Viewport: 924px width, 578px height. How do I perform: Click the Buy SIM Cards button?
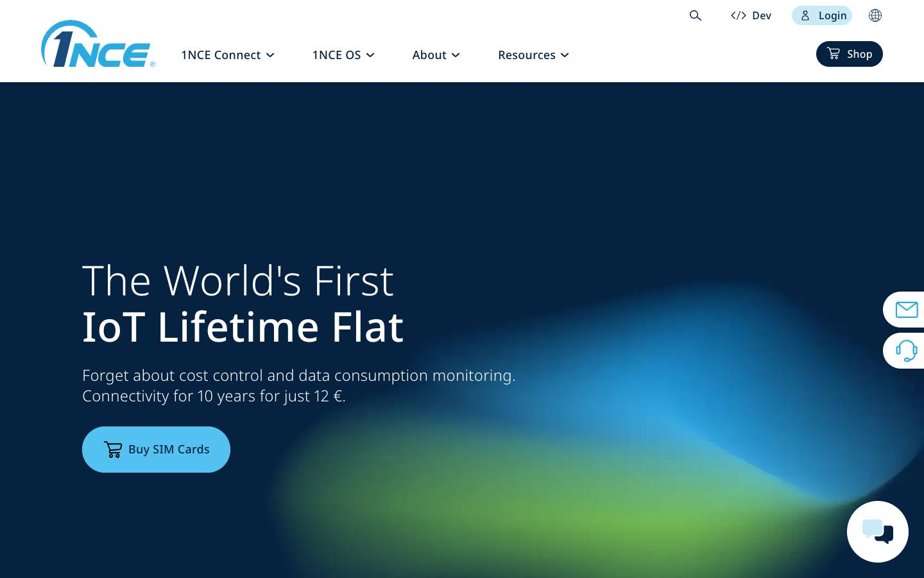pos(156,450)
